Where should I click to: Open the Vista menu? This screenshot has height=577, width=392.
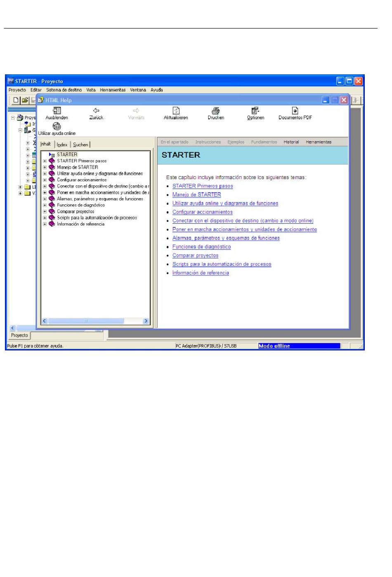91,90
